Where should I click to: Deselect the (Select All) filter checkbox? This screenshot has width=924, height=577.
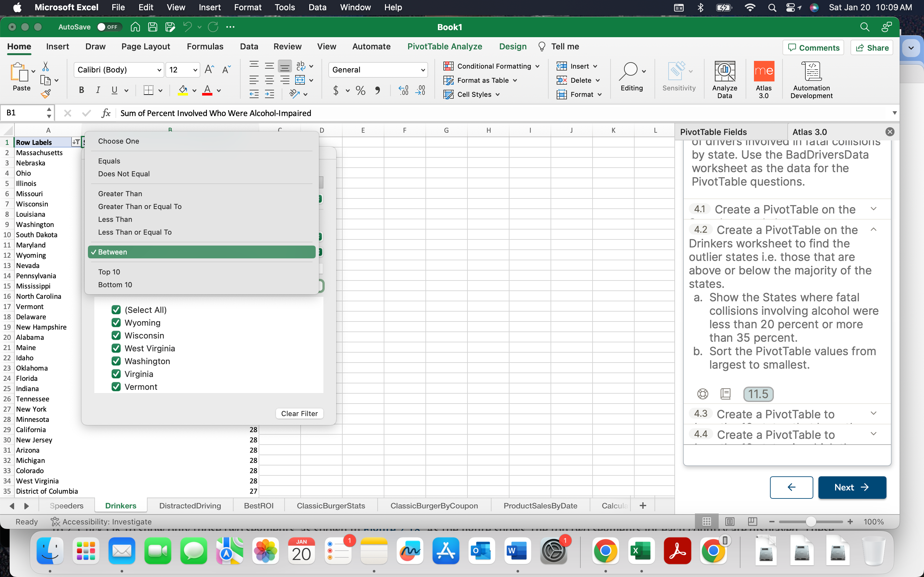coord(116,309)
